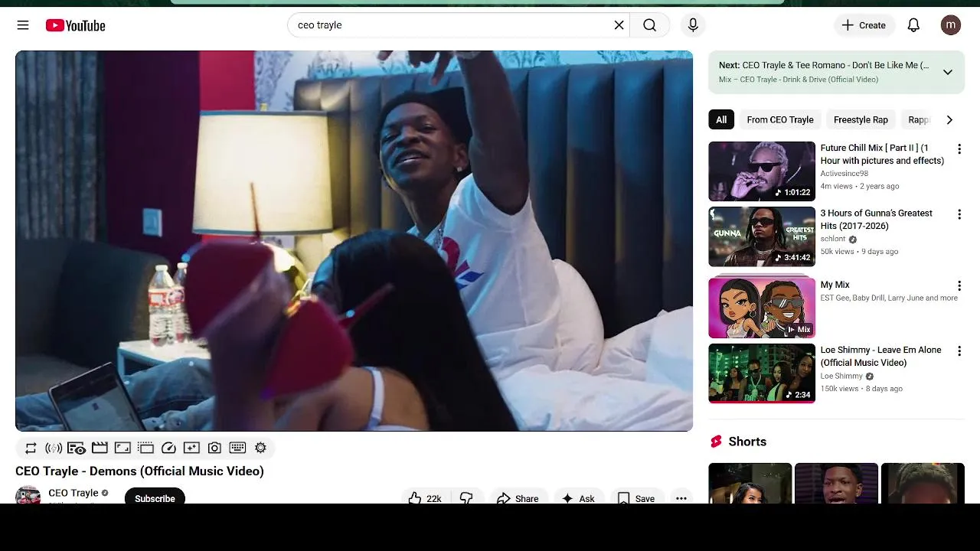Click the magnifier search button
The image size is (980, 551).
649,25
